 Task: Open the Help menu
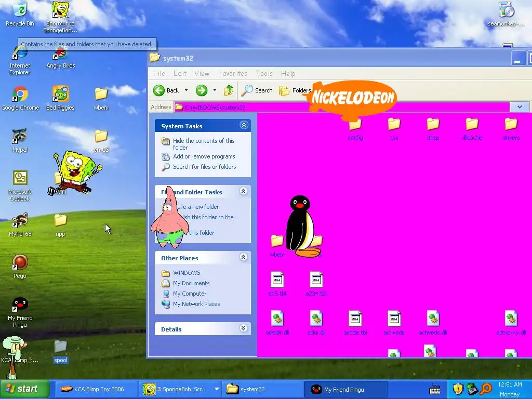pyautogui.click(x=288, y=73)
